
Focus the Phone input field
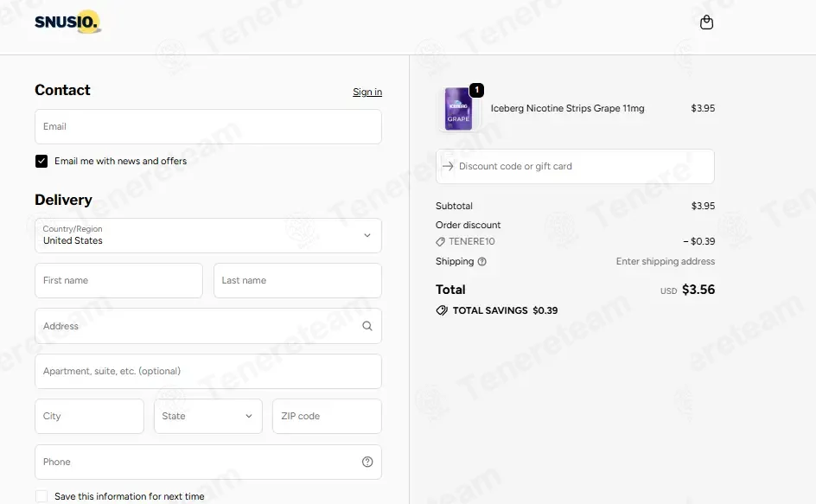pos(208,462)
